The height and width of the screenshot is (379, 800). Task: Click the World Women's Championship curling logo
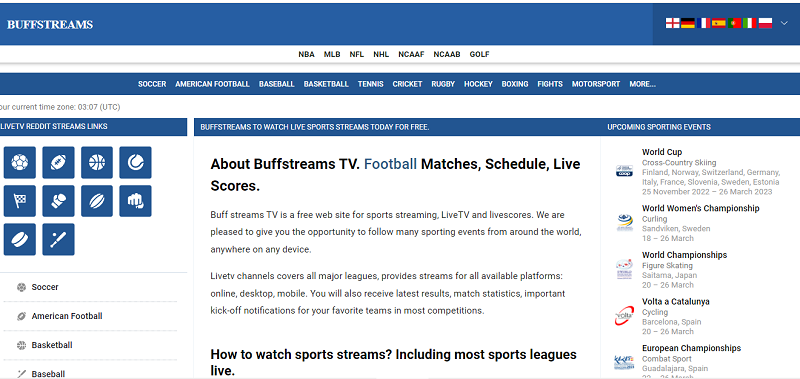(x=624, y=223)
